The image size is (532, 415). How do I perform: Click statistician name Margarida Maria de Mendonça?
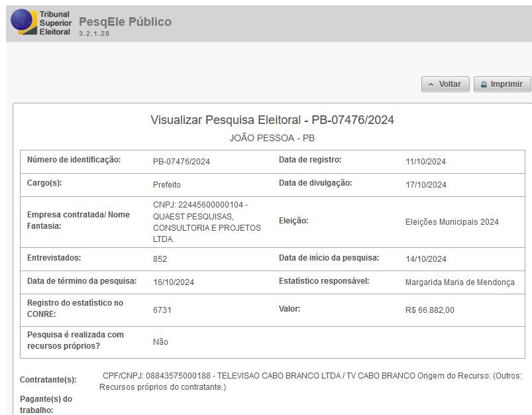[460, 282]
